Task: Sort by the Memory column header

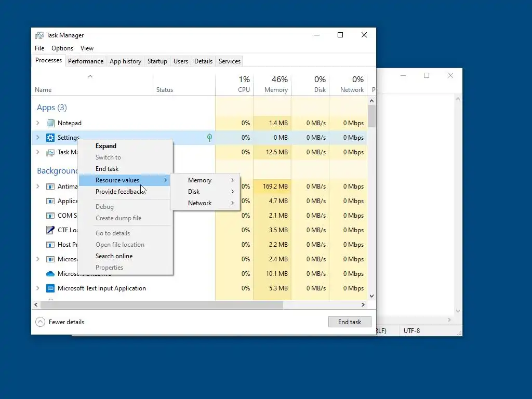Action: click(272, 84)
